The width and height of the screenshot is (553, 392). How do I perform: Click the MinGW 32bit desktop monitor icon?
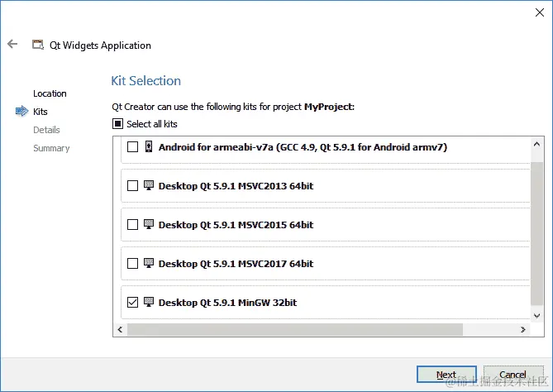tap(149, 302)
